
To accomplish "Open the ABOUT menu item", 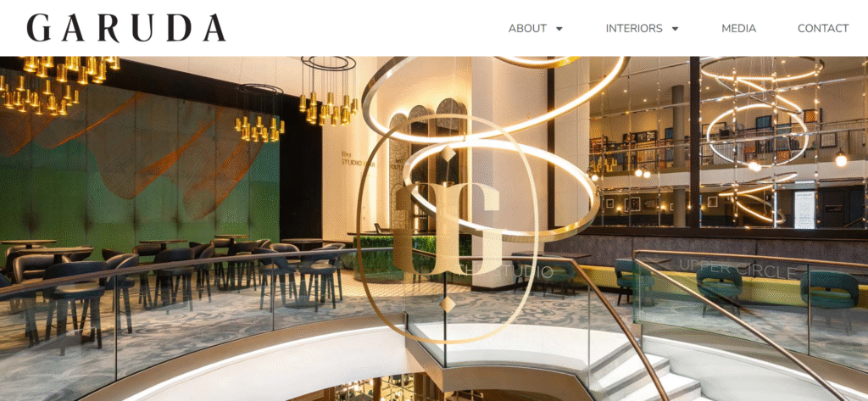I will click(527, 28).
